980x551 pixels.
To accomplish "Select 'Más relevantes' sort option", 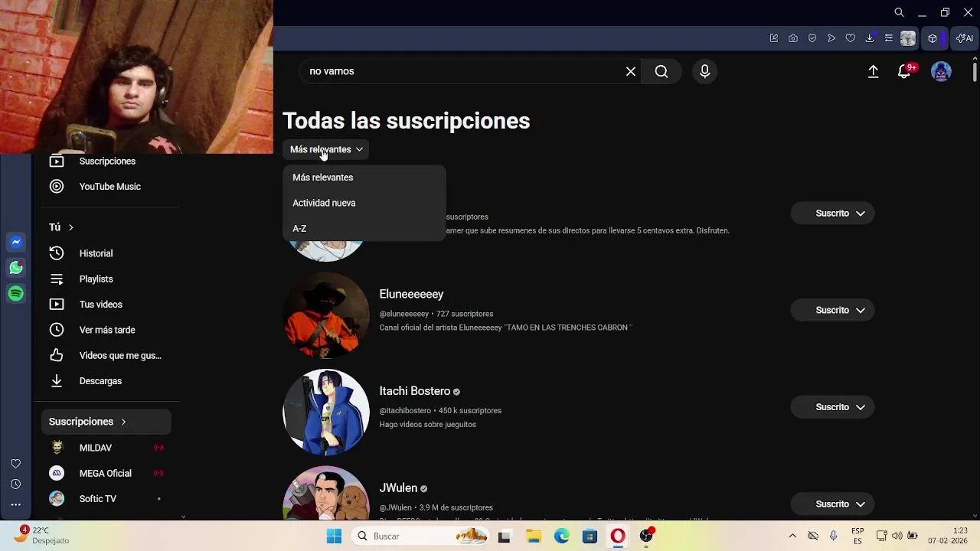I will (364, 178).
